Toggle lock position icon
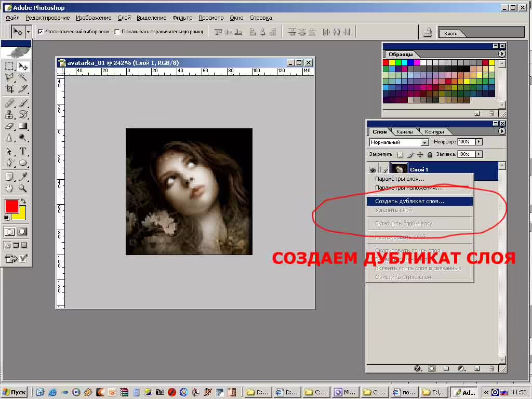 coord(420,155)
